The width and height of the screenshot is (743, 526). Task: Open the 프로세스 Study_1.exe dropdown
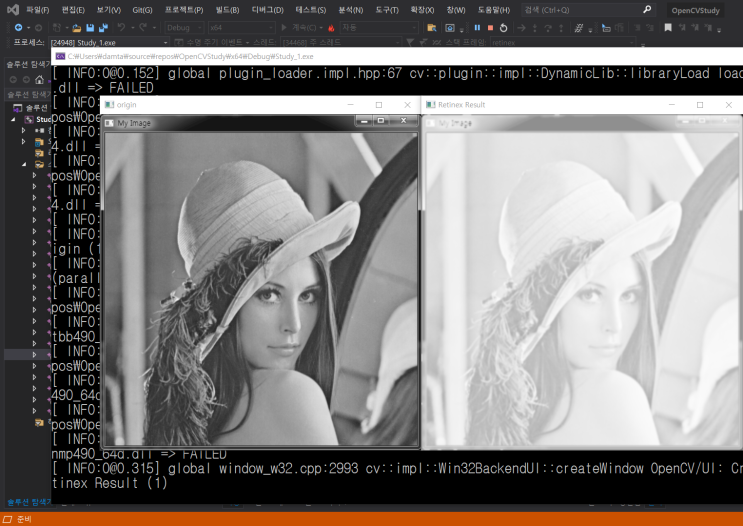tap(109, 43)
